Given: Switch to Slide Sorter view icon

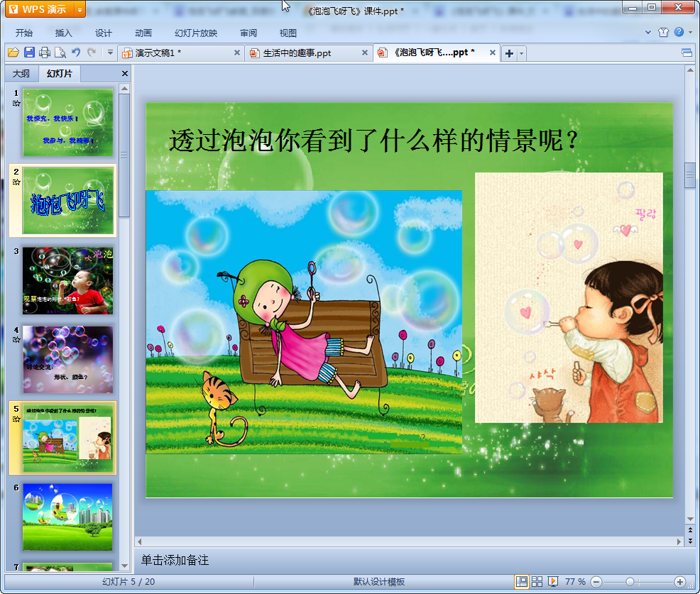Looking at the screenshot, I should (537, 581).
